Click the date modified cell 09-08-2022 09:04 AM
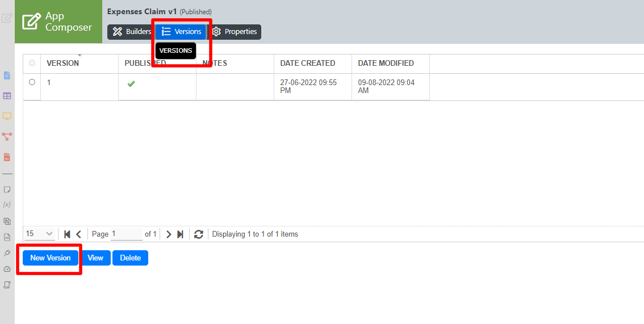Image resolution: width=644 pixels, height=324 pixels. click(x=391, y=87)
